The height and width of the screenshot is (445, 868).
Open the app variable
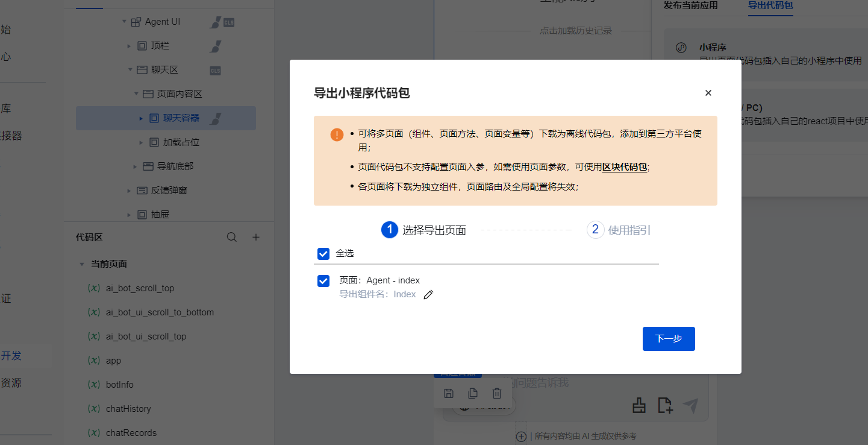click(x=113, y=361)
